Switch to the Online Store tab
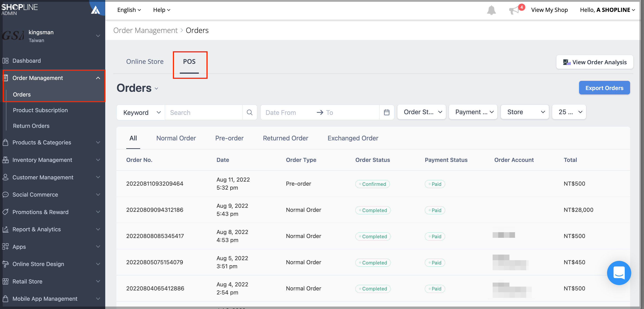The height and width of the screenshot is (309, 644). click(x=145, y=62)
